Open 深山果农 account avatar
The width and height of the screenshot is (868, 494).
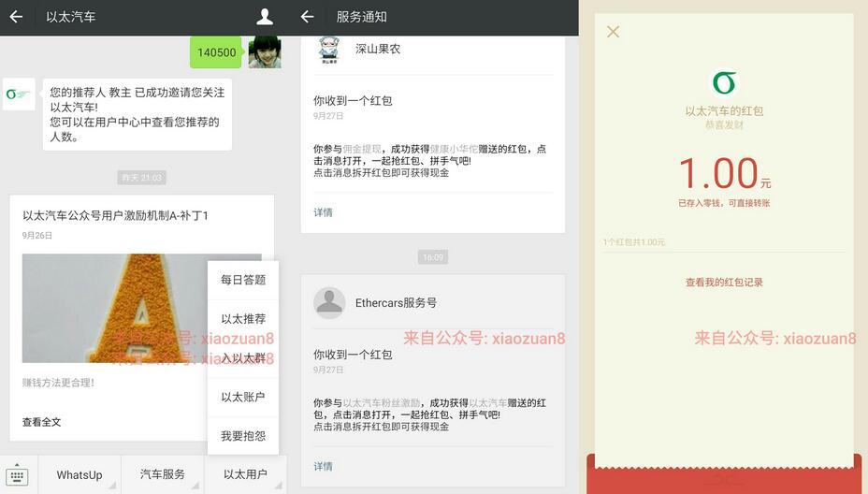pos(329,50)
